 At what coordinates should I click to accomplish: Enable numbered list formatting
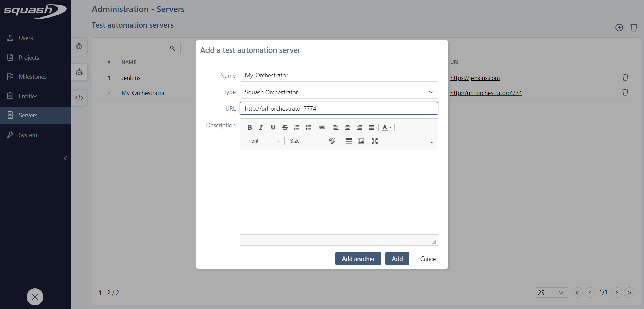(x=296, y=127)
